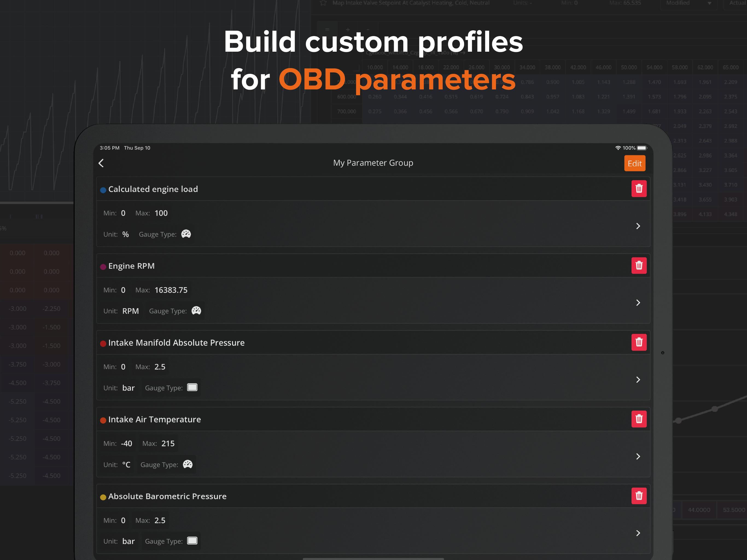Tap the dial gauge icon for Calculated engine load
Image resolution: width=747 pixels, height=560 pixels.
[x=186, y=234]
